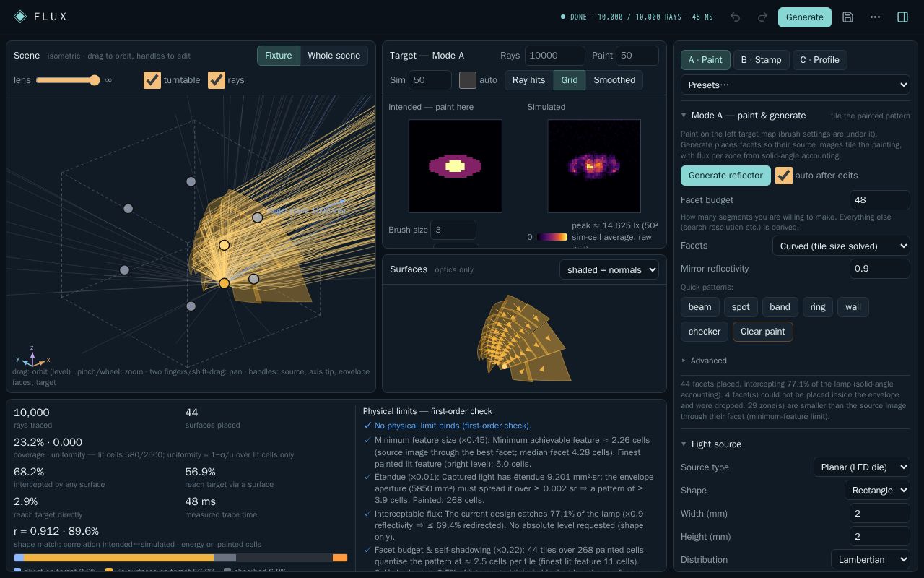Click the intensity colormap legend bar
This screenshot has height=578, width=924.
[552, 237]
